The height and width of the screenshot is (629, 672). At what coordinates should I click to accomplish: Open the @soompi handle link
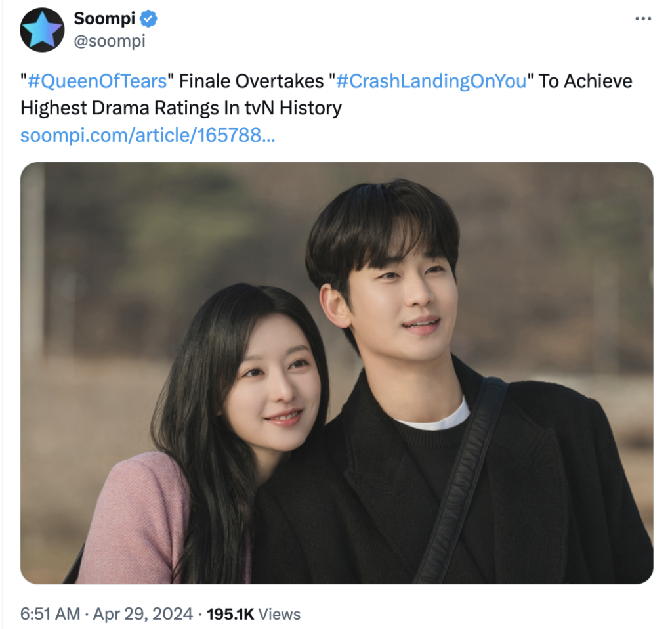click(x=110, y=41)
